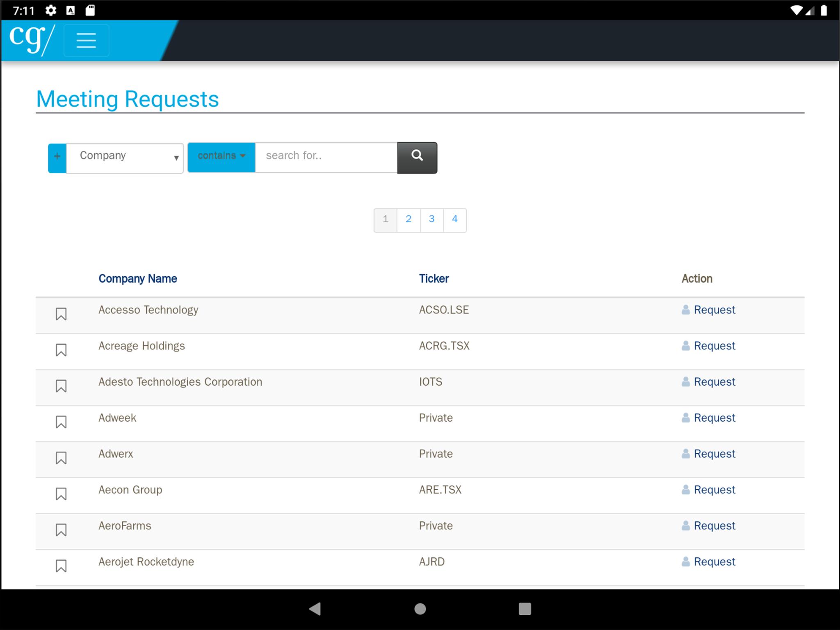Open the 'contains' operator dropdown
The image size is (840, 630).
(221, 157)
